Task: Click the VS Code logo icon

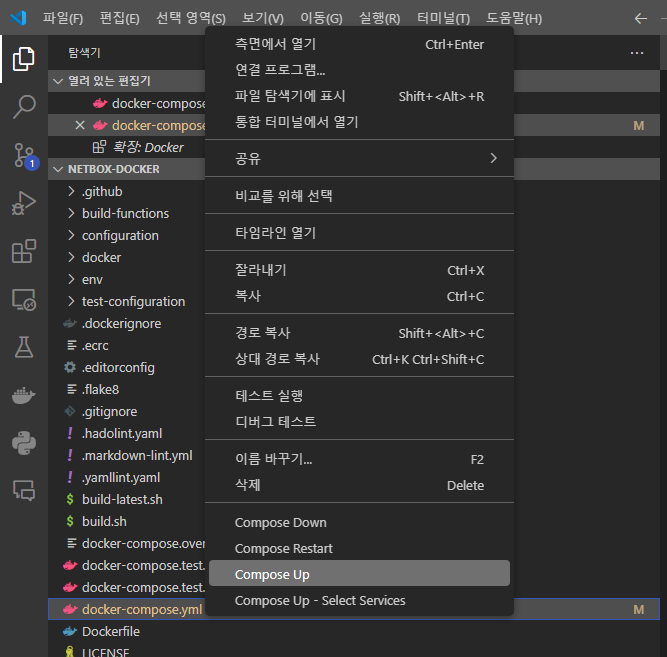Action: click(x=18, y=18)
